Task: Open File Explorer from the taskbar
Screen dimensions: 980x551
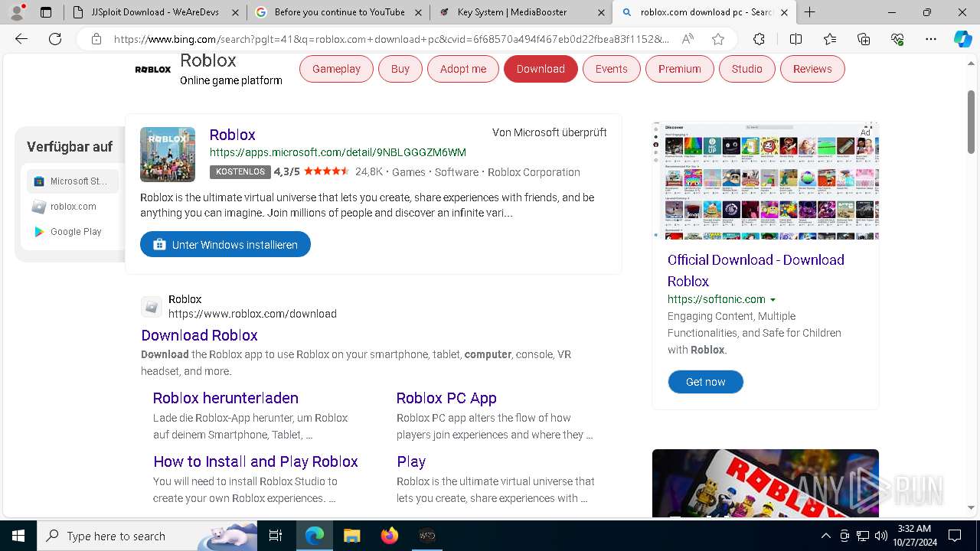Action: pos(351,536)
